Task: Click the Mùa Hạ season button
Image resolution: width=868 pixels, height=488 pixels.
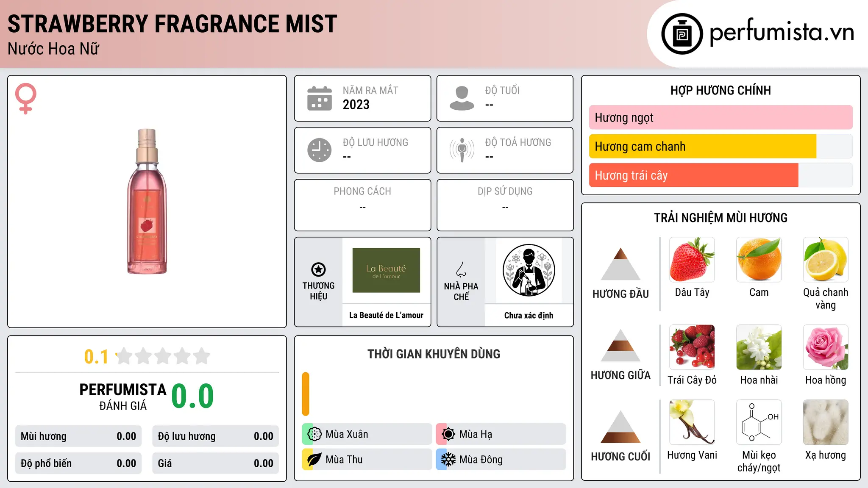Action: pos(501,434)
